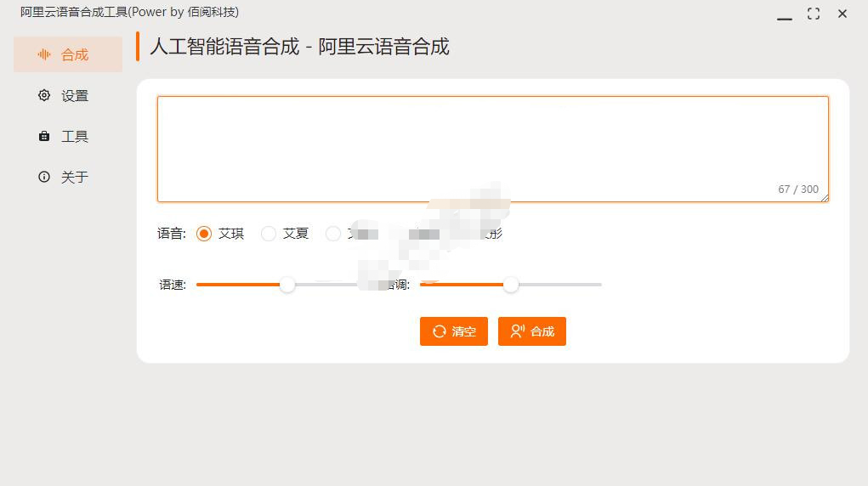
Task: Click the refresh icon inside the 清空 button
Action: pos(440,332)
